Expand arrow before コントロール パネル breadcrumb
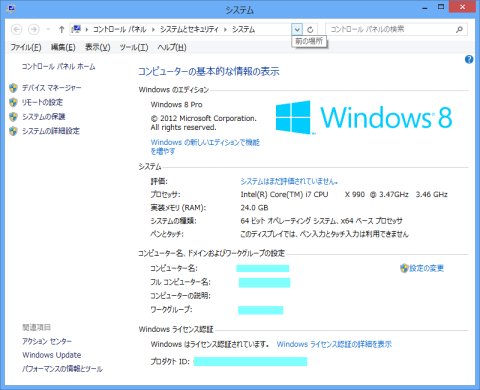Image resolution: width=480 pixels, height=390 pixels. tap(87, 30)
